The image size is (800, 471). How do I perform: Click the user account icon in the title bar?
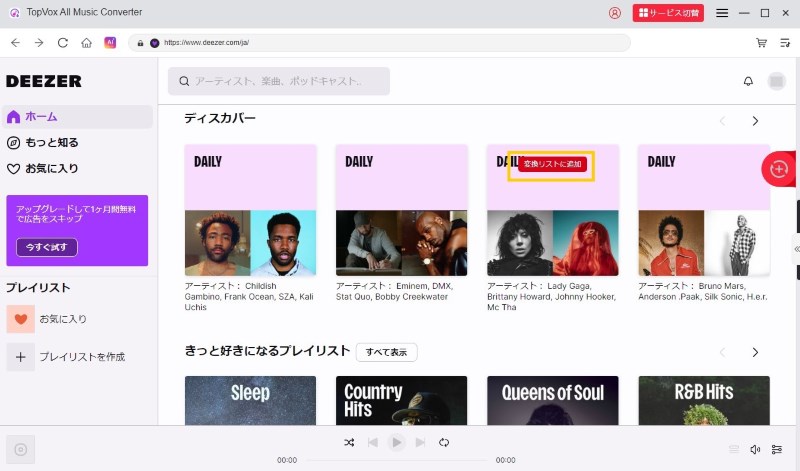pos(615,13)
